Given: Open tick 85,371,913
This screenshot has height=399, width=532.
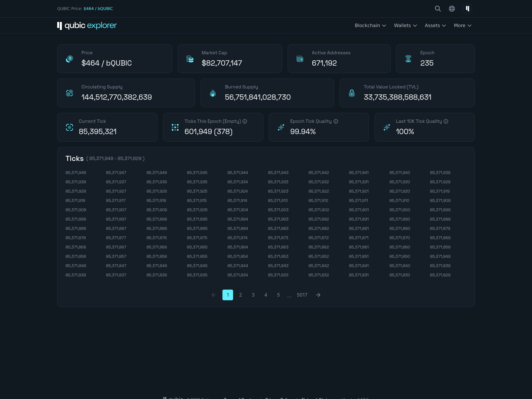Looking at the screenshot, I should 278,201.
